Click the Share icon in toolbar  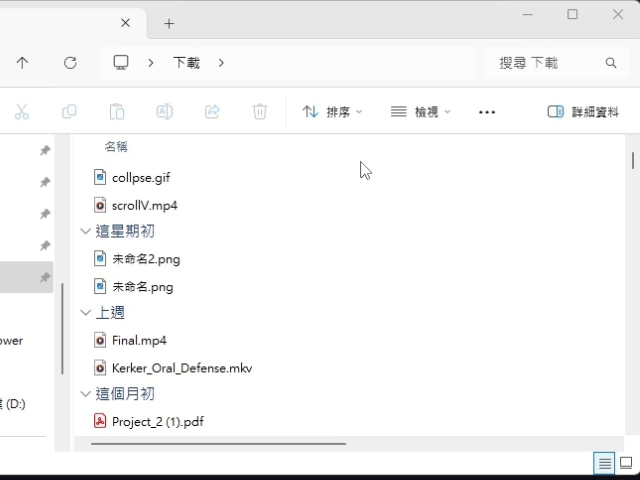pyautogui.click(x=212, y=112)
